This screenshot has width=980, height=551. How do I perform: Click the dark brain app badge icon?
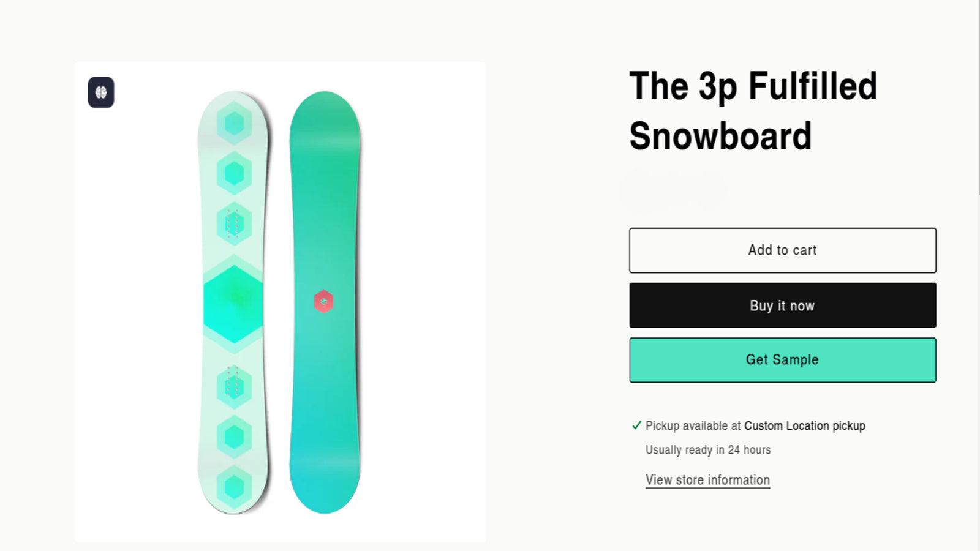(100, 93)
